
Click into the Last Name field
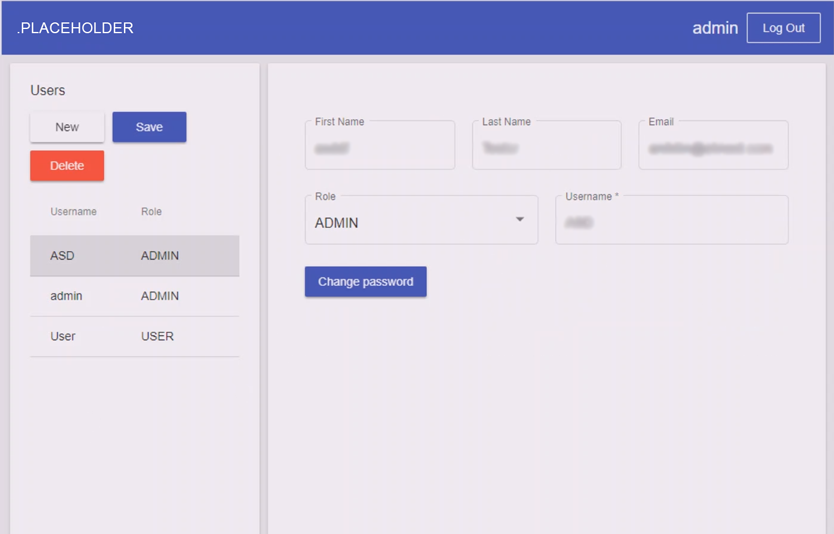click(x=546, y=148)
